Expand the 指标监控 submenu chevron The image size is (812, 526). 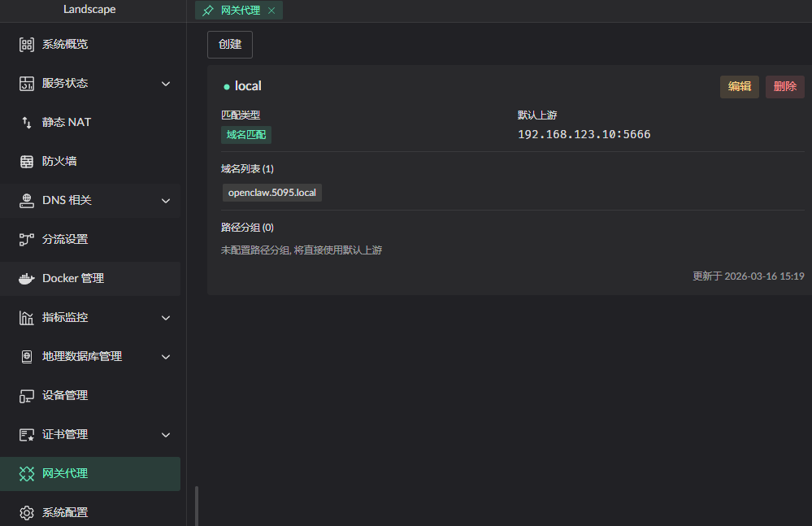point(166,318)
